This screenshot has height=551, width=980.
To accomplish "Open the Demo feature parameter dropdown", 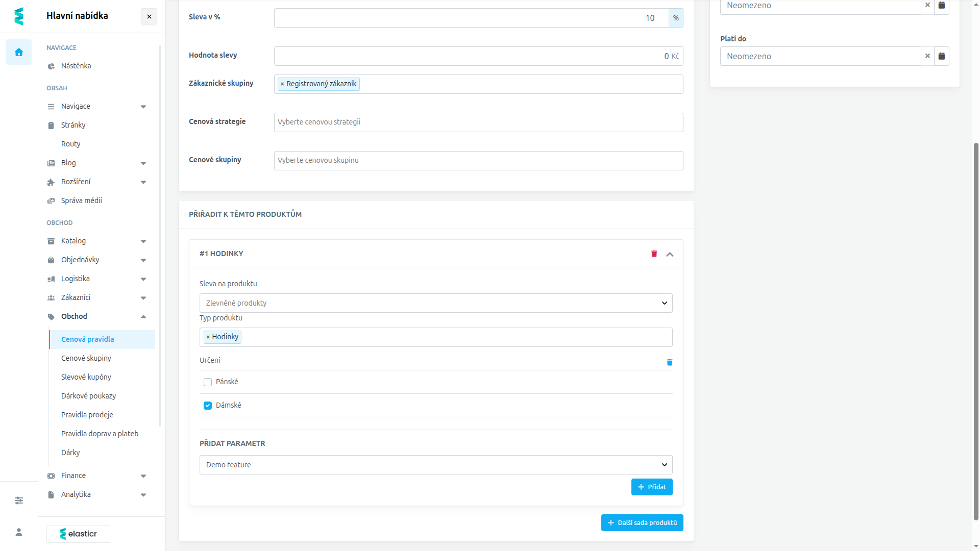I will click(436, 465).
